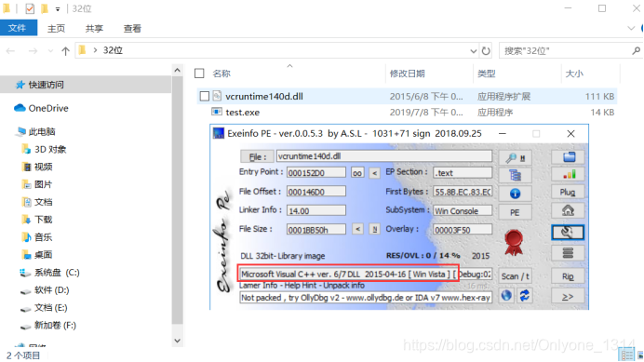Click the properties checkmark quick-access icon
Viewport: 644px width, 362px height.
tap(30, 8)
